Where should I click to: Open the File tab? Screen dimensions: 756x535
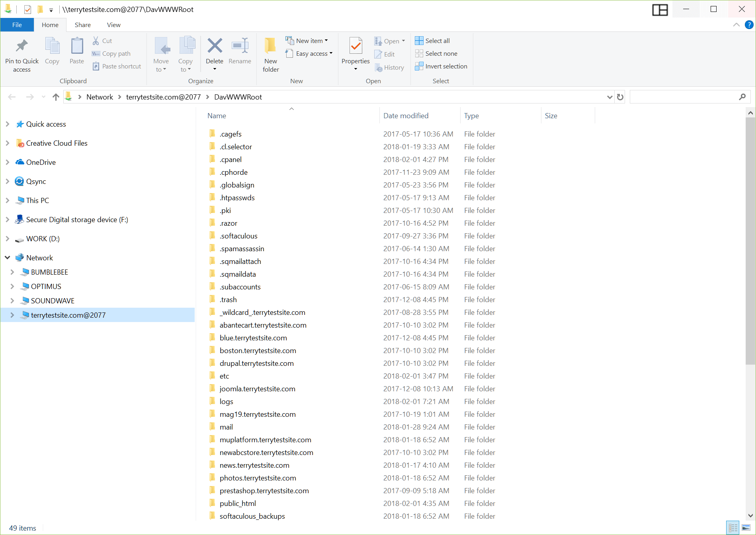[x=17, y=25]
